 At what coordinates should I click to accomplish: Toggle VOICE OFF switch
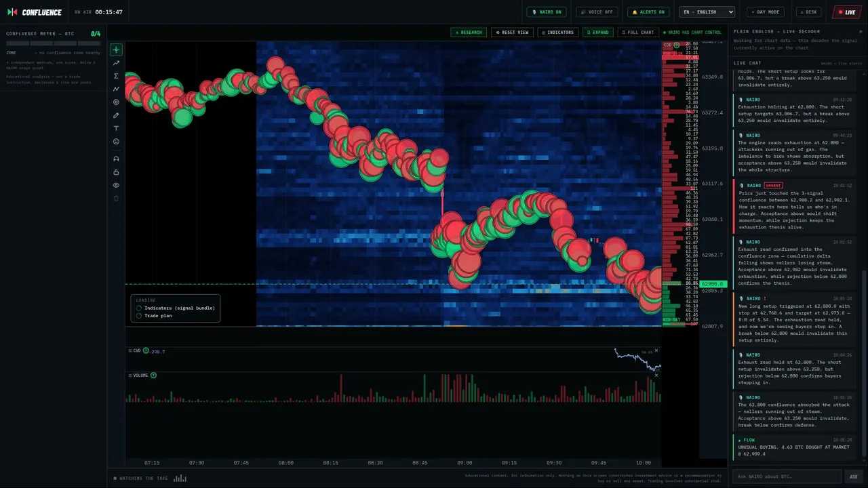(x=597, y=12)
